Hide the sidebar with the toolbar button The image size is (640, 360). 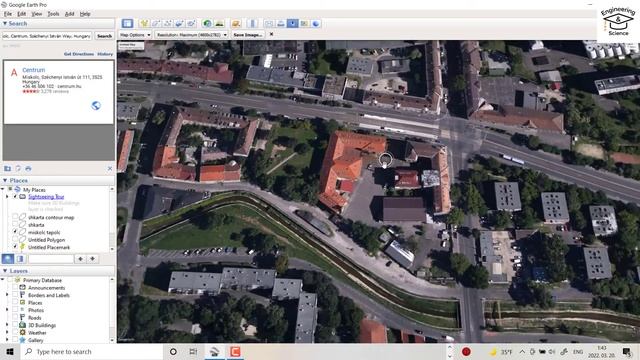tap(127, 24)
